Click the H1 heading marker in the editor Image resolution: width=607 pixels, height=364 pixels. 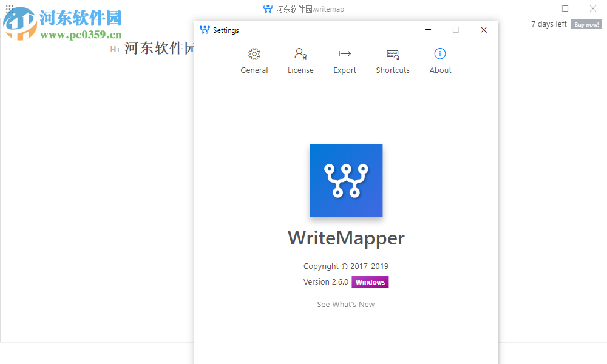point(114,49)
